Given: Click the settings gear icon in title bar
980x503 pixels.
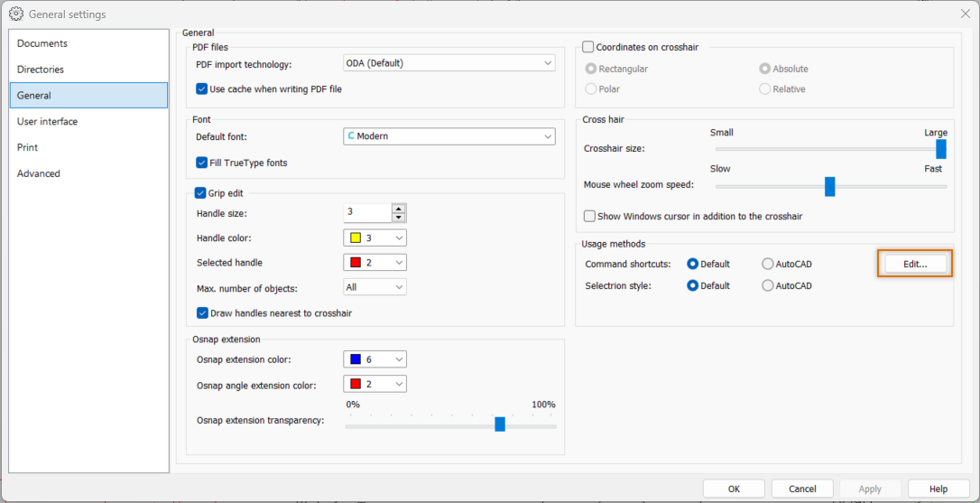Looking at the screenshot, I should click(x=15, y=14).
